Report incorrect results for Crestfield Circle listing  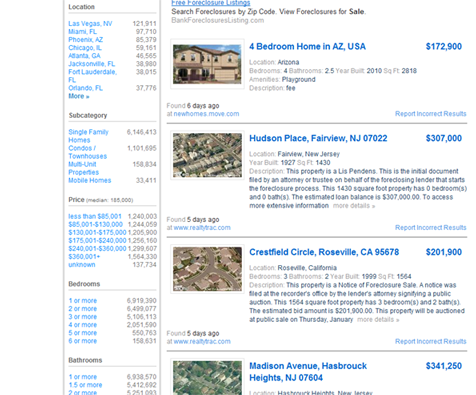431,341
